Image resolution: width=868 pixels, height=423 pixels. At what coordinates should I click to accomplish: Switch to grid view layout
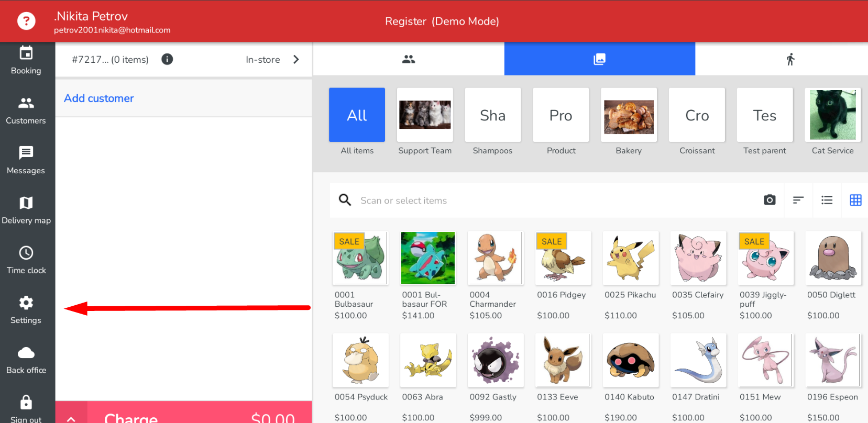click(x=855, y=200)
